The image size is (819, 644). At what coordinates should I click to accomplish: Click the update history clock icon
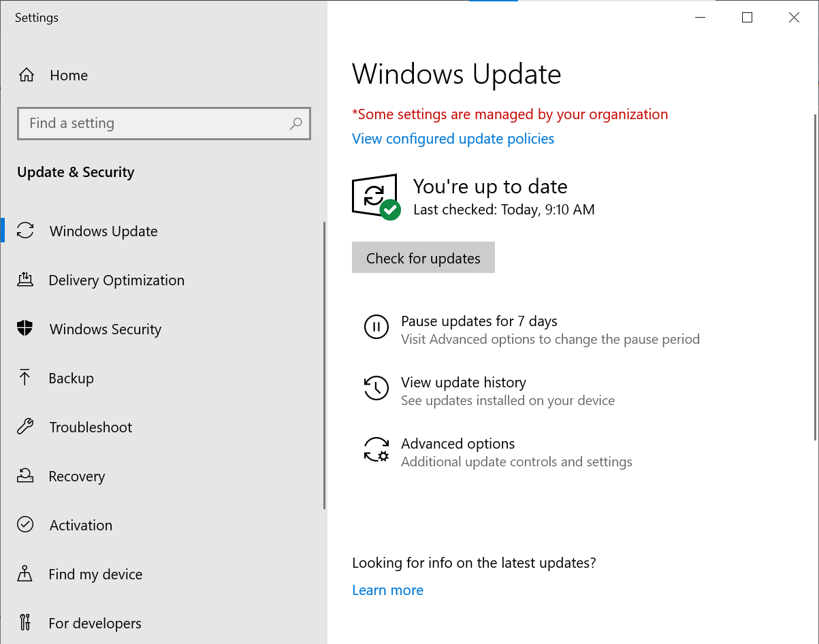pyautogui.click(x=376, y=388)
